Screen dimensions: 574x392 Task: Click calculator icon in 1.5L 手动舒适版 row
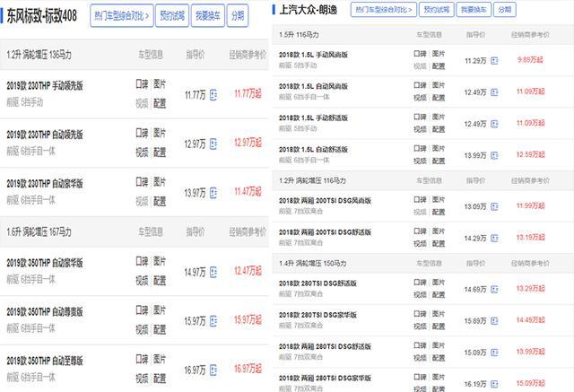494,124
